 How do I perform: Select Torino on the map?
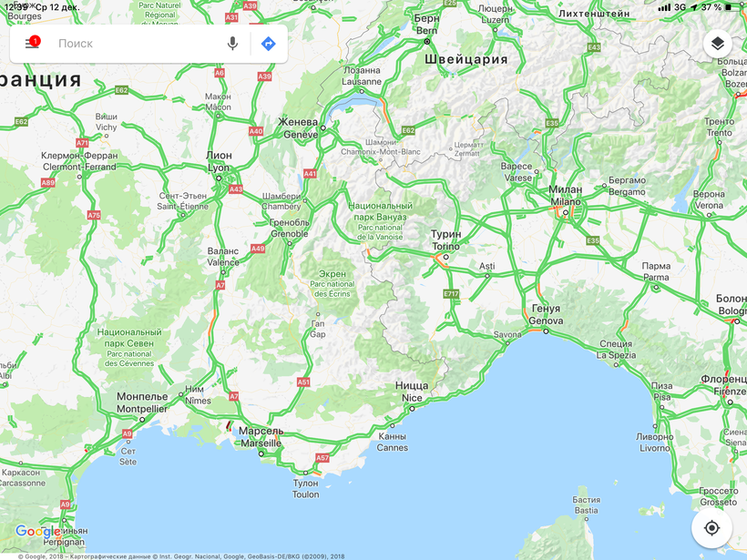tap(445, 240)
